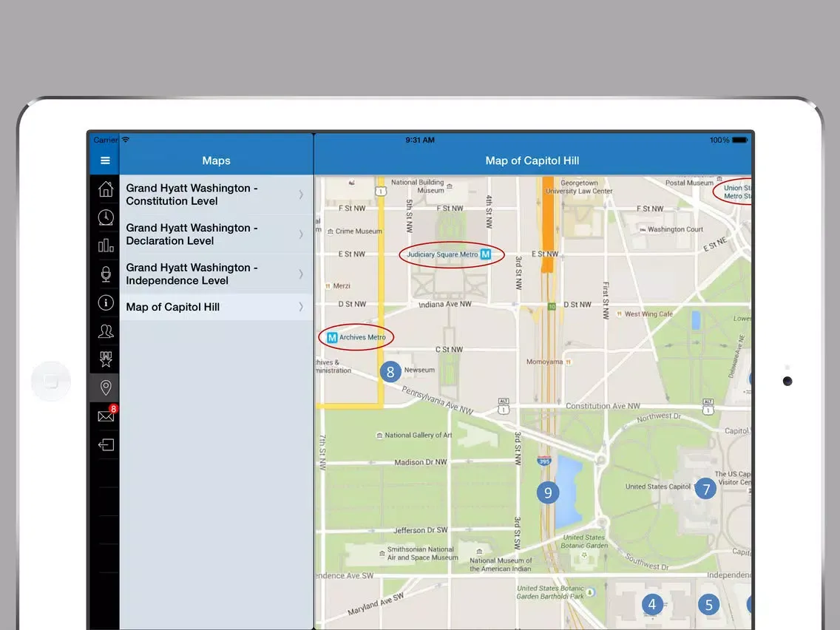840x630 pixels.
Task: Go to Home via house icon
Action: click(106, 189)
